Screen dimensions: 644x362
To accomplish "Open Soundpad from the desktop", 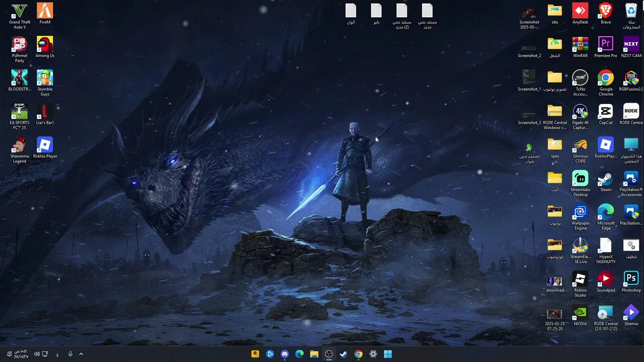I will [606, 282].
